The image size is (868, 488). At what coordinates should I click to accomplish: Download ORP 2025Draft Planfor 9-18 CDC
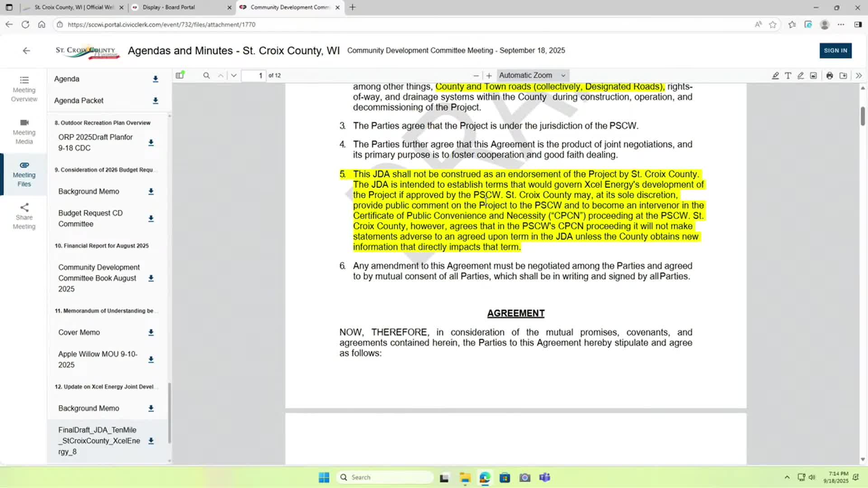click(151, 143)
